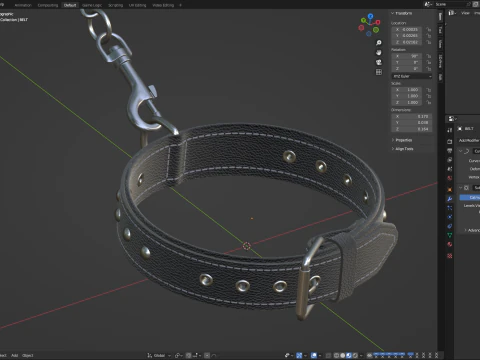
Task: Switch to the Scripting workspace tab
Action: 115,5
